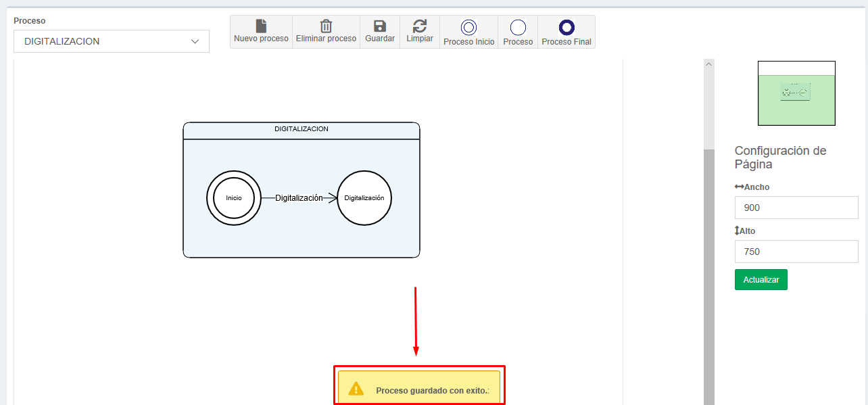Screen dimensions: 868x405
Task: Select the Proceso single-circle tool
Action: click(x=518, y=28)
